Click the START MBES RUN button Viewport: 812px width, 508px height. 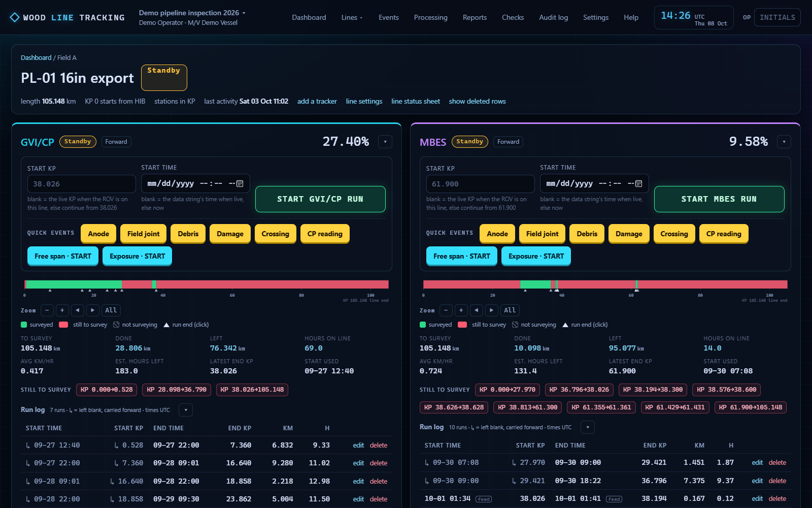pos(719,199)
